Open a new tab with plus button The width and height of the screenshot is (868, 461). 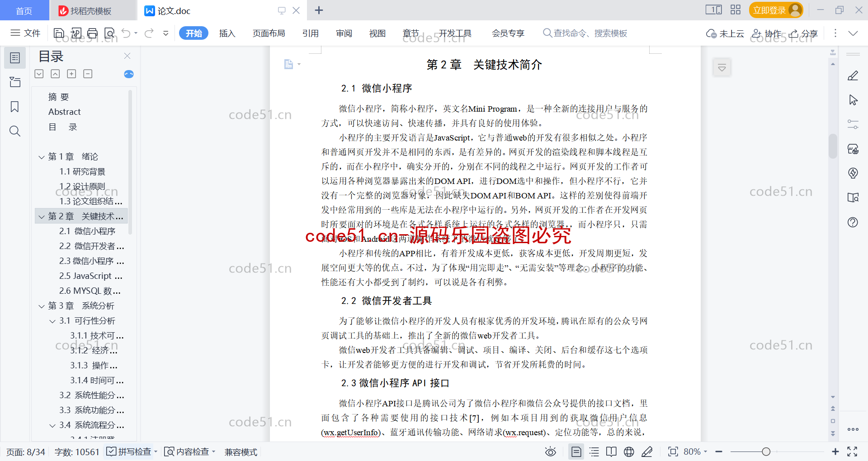click(x=319, y=10)
